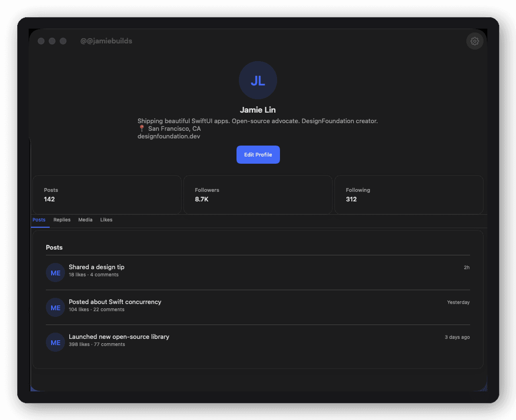Open the Likes tab

106,220
